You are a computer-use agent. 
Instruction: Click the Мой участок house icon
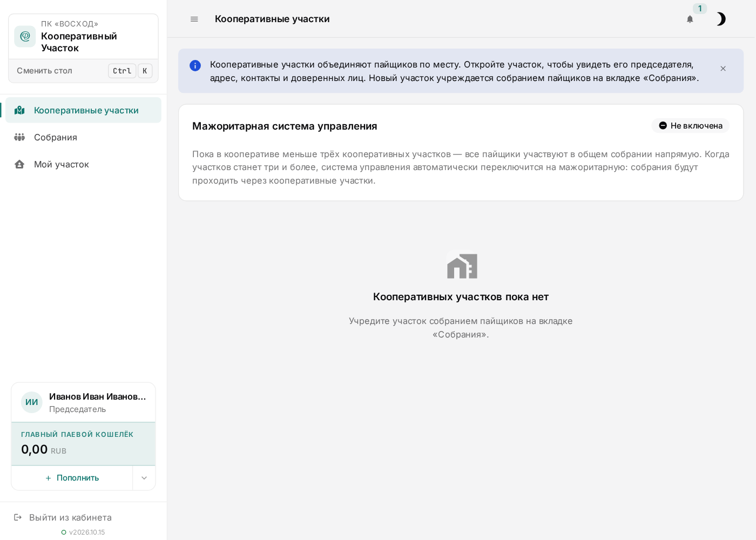19,164
